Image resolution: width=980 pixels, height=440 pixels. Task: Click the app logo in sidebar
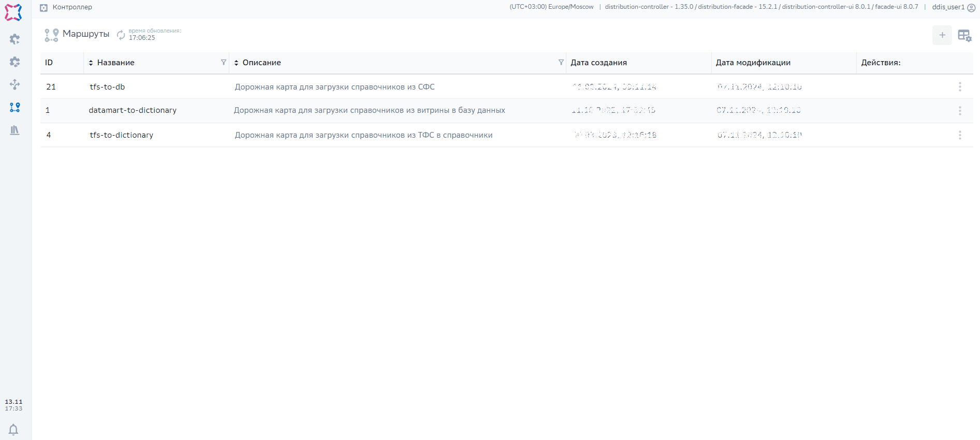pyautogui.click(x=13, y=12)
